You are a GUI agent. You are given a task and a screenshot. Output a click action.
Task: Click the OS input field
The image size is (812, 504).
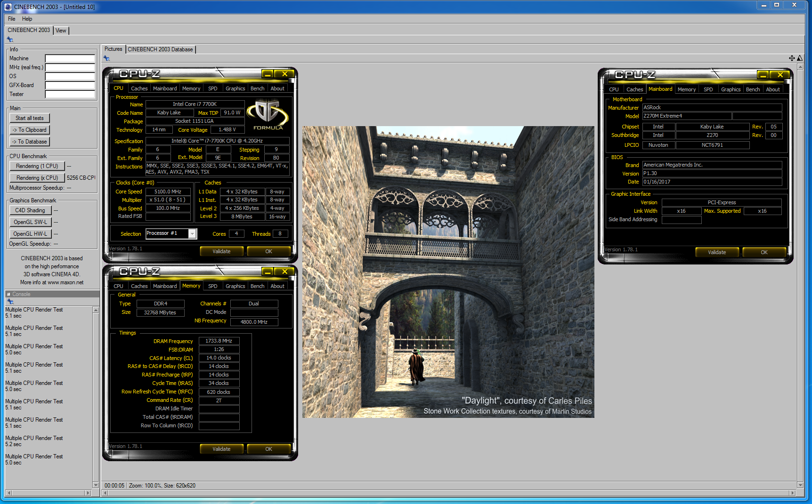pos(70,76)
